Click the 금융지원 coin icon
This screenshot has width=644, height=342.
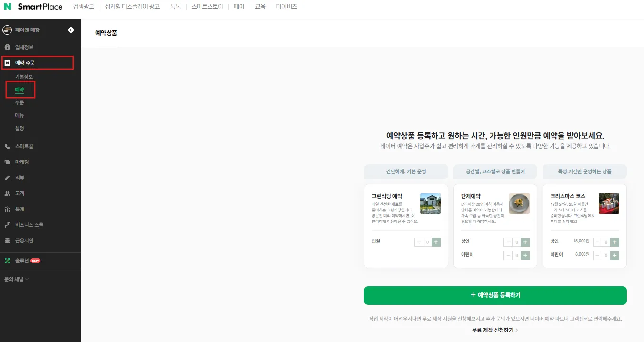(x=7, y=241)
